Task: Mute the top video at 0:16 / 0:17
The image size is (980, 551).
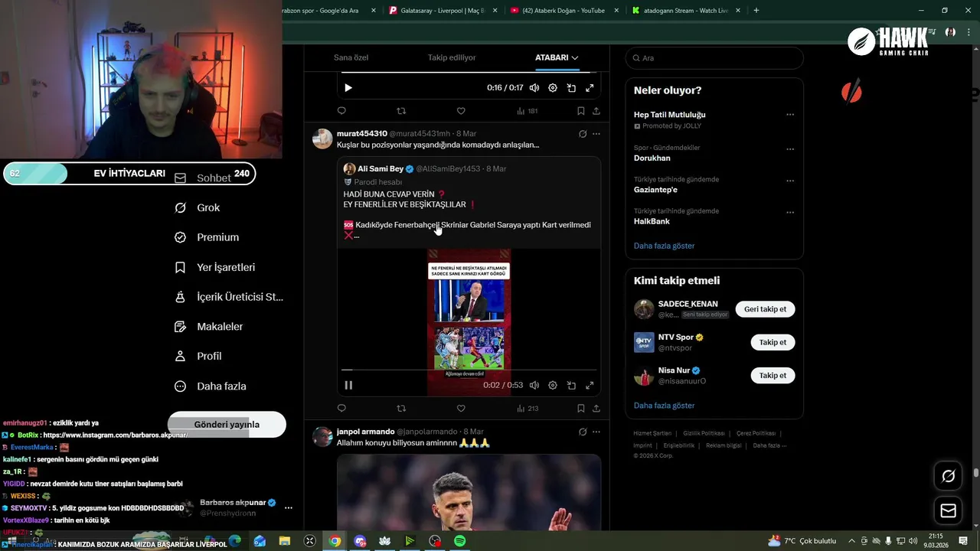Action: point(534,88)
